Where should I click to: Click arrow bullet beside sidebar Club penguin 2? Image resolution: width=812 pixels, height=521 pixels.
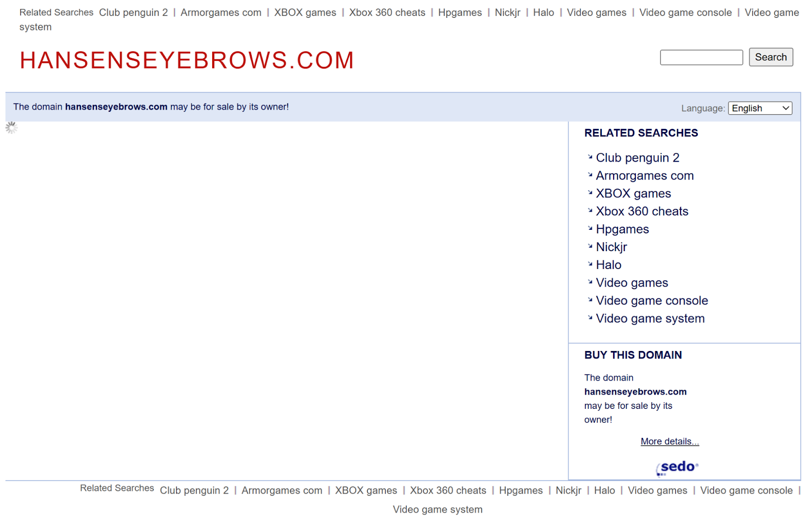click(590, 157)
